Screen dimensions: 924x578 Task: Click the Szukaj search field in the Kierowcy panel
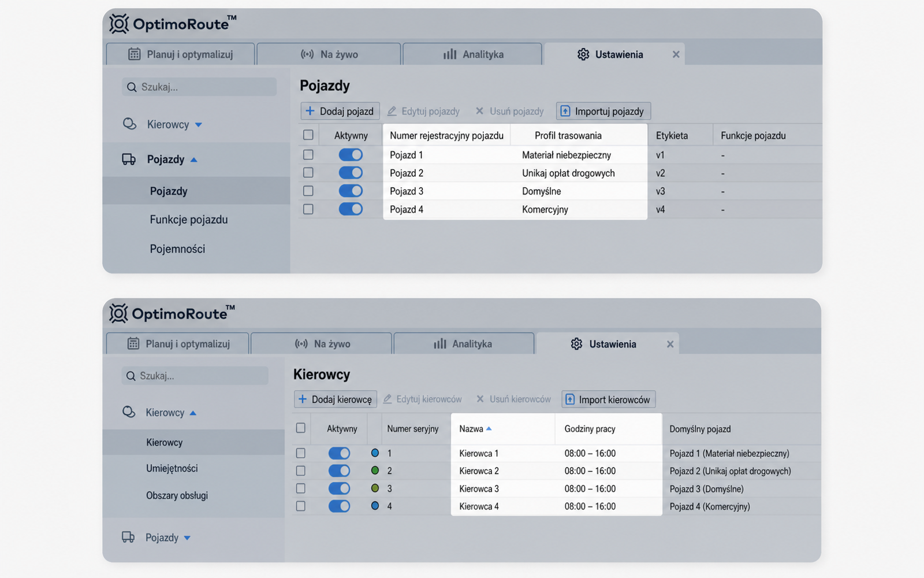[x=195, y=376]
